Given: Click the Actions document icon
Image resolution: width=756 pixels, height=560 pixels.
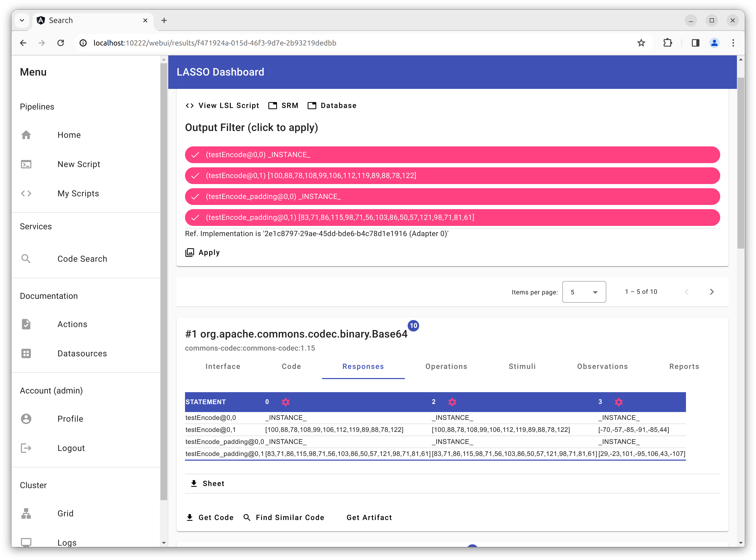Looking at the screenshot, I should click(26, 324).
